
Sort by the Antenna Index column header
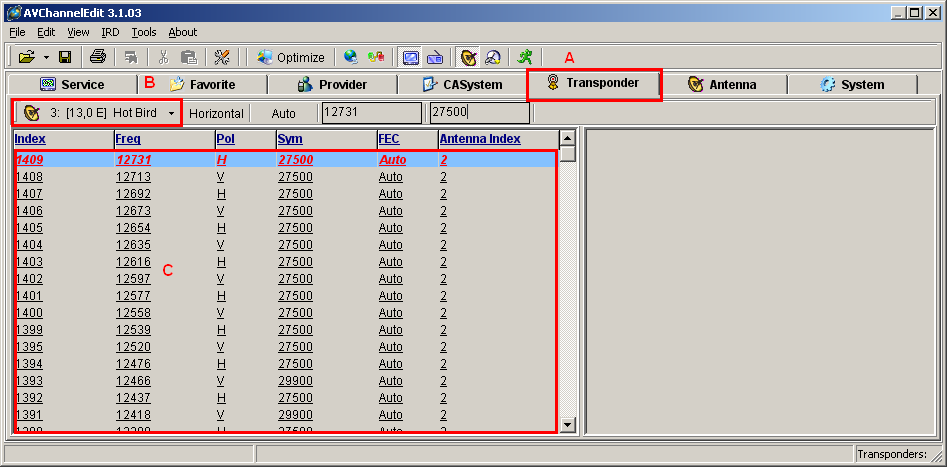click(498, 139)
